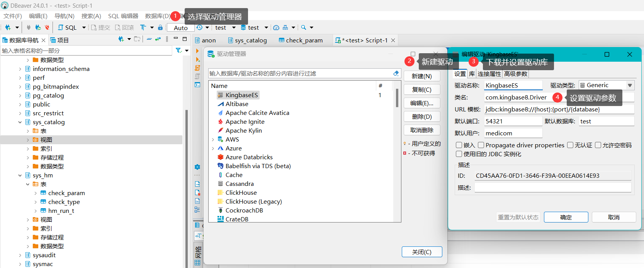This screenshot has width=644, height=268.
Task: Click the eraser icon in driver filter box
Action: click(x=396, y=73)
